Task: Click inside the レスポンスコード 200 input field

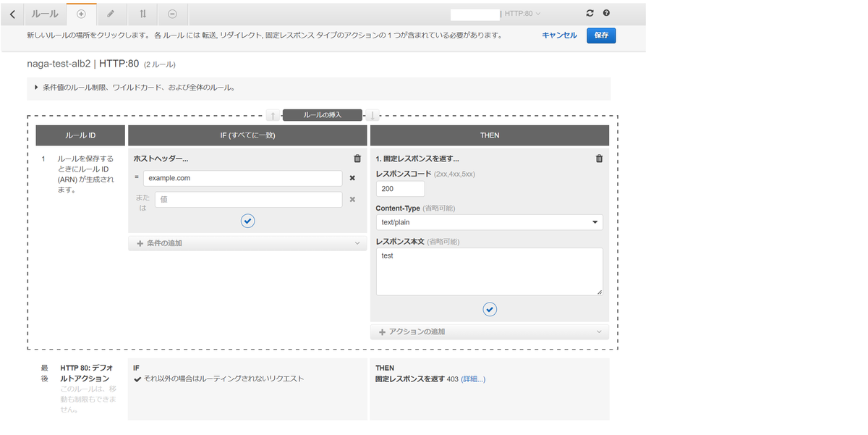Action: (x=400, y=188)
